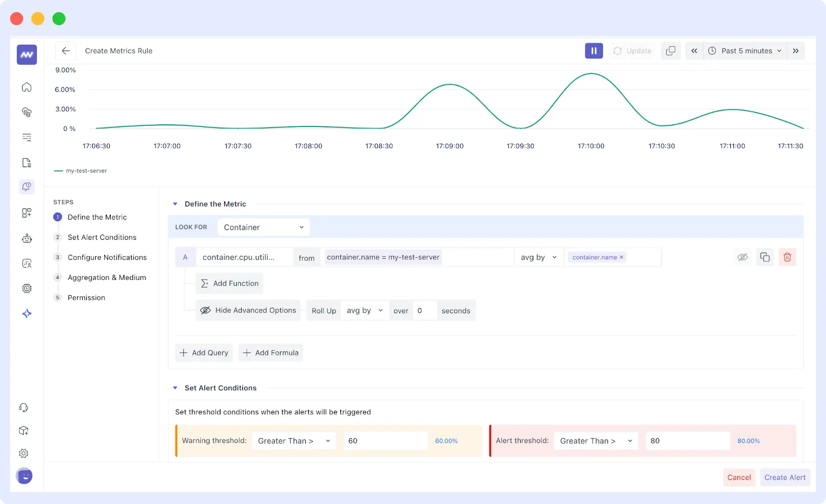The image size is (826, 504).
Task: Select the Add Function option for query A
Action: click(x=229, y=283)
